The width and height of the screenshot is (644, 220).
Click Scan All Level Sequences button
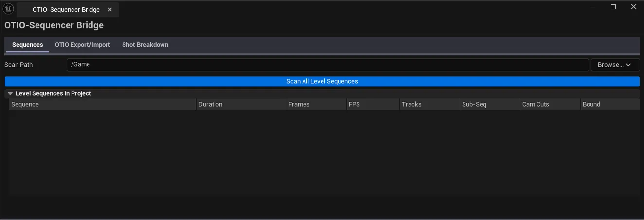tap(322, 81)
